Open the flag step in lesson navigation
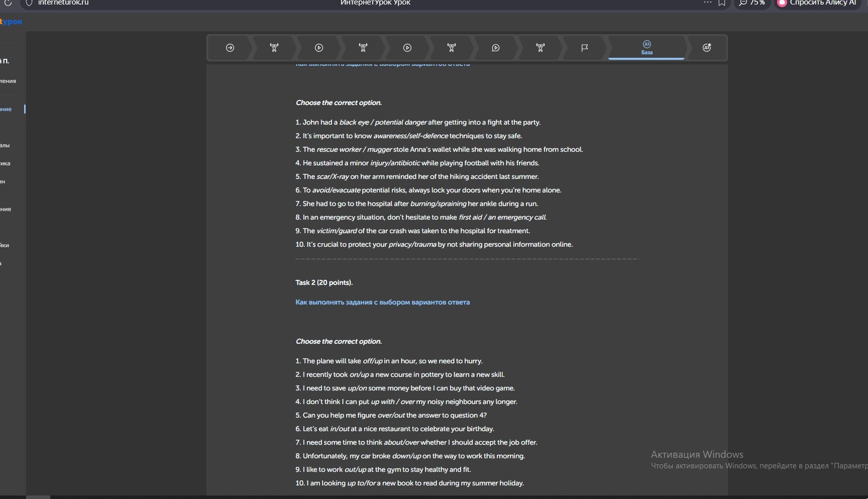This screenshot has width=868, height=499. [585, 48]
